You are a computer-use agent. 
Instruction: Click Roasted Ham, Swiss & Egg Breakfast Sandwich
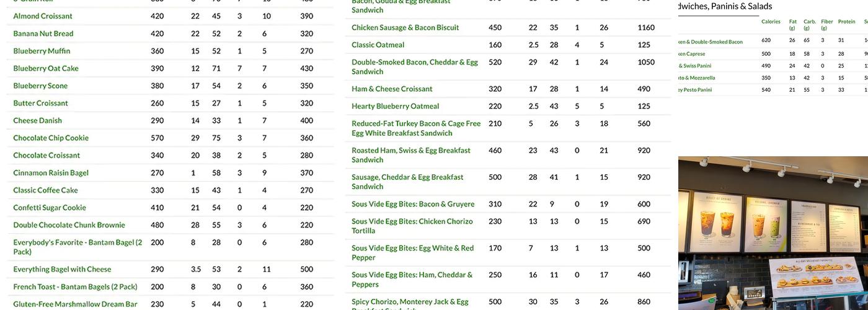(x=411, y=155)
